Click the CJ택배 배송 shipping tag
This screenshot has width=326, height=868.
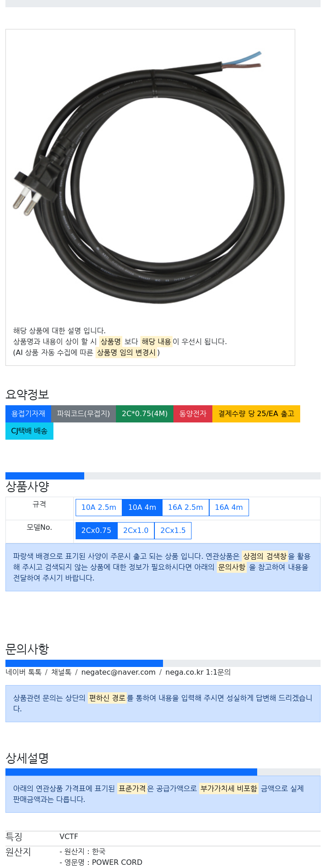tap(29, 431)
